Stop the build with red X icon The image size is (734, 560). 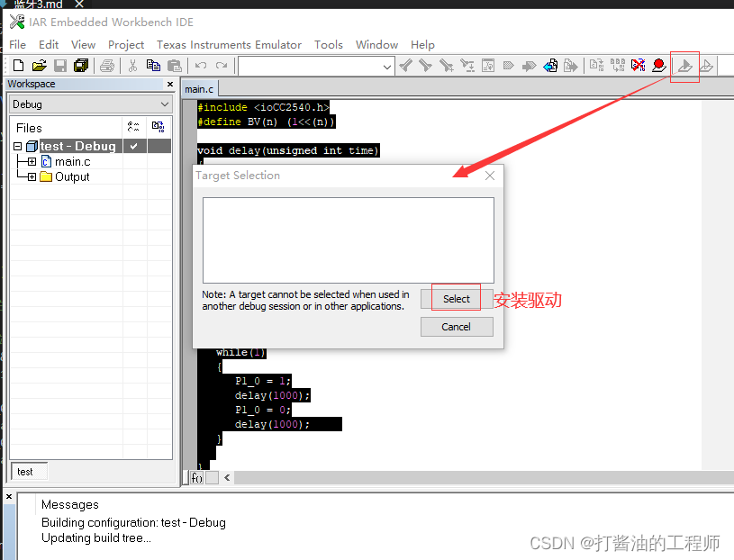[638, 66]
